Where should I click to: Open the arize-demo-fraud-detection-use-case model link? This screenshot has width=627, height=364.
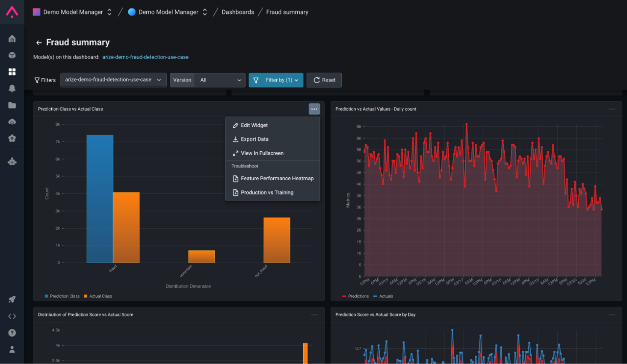click(x=145, y=57)
